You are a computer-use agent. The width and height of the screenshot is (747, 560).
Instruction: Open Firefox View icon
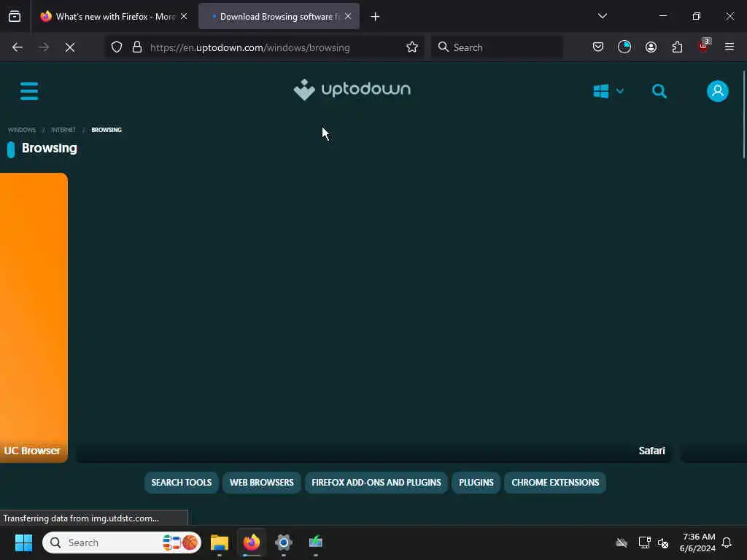(x=15, y=17)
